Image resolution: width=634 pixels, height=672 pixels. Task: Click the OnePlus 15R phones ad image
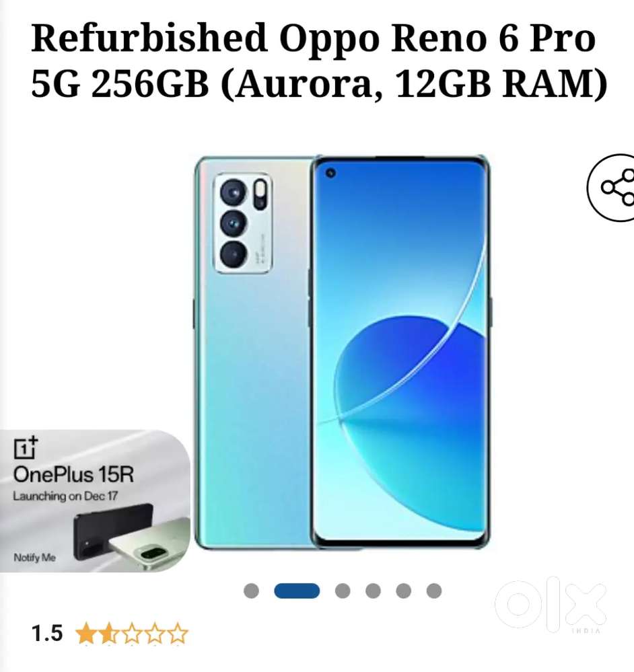(x=132, y=537)
